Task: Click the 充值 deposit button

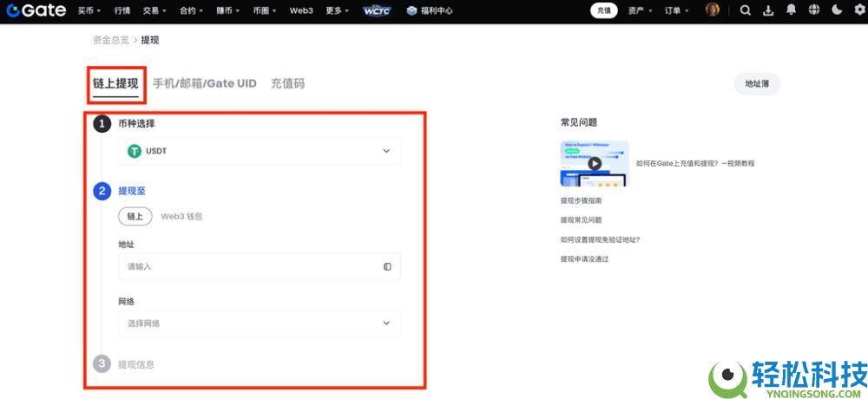Action: click(604, 10)
